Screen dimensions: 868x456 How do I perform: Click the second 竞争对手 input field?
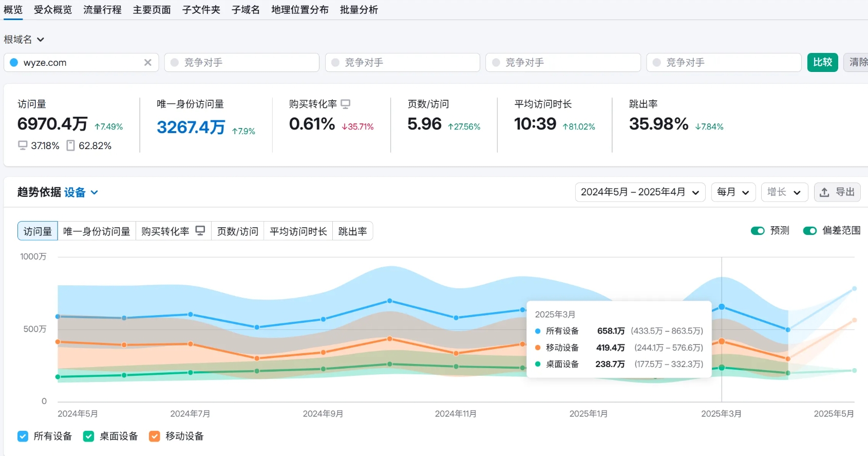[403, 62]
